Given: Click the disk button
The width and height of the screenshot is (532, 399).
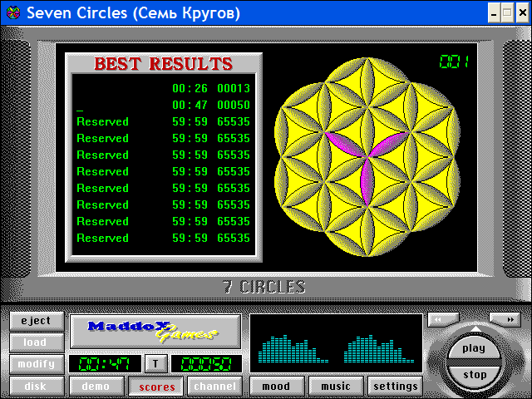Looking at the screenshot, I should 36,386.
